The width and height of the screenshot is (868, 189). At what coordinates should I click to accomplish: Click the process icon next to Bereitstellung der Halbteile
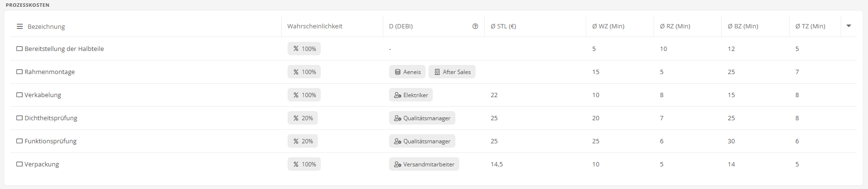[20, 49]
